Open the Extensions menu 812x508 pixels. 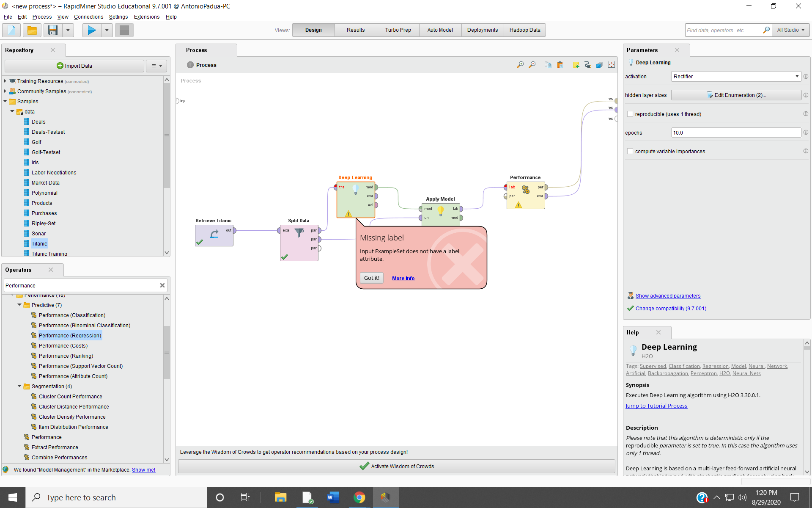pos(147,17)
